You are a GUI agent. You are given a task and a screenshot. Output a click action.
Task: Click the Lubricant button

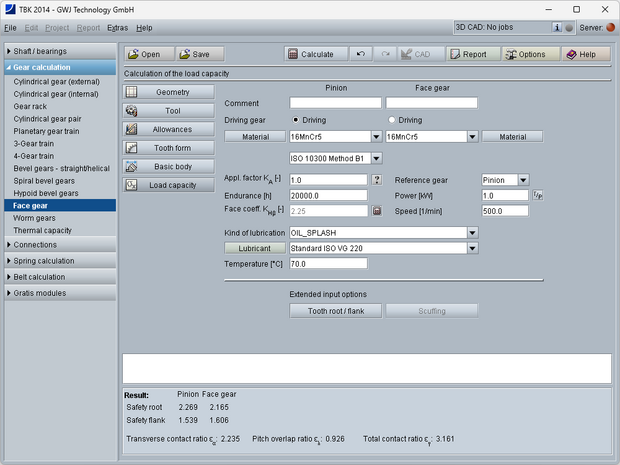pyautogui.click(x=254, y=248)
